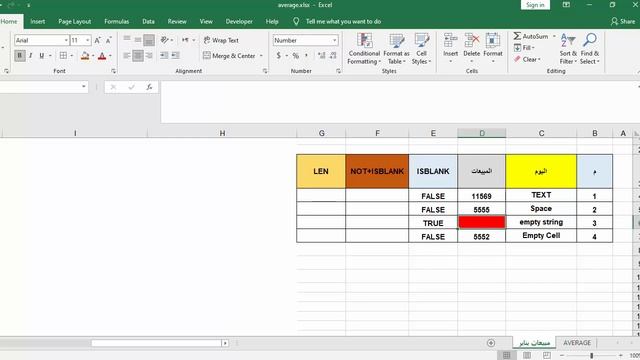Open the Review tab

click(x=177, y=22)
